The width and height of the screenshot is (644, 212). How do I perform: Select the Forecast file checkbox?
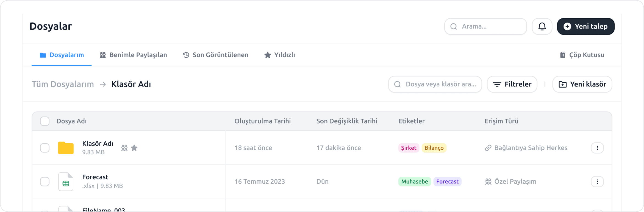click(45, 182)
